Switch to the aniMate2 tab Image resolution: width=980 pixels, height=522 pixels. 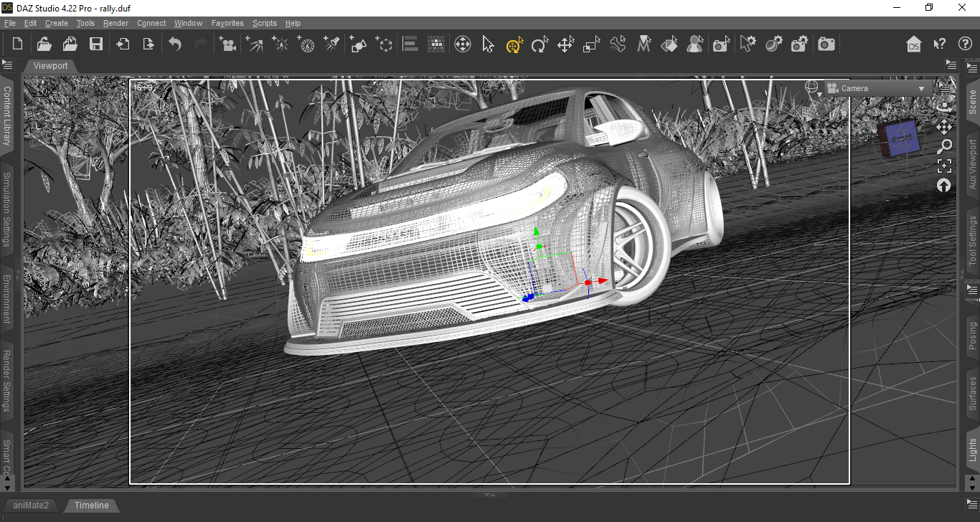[x=31, y=506]
